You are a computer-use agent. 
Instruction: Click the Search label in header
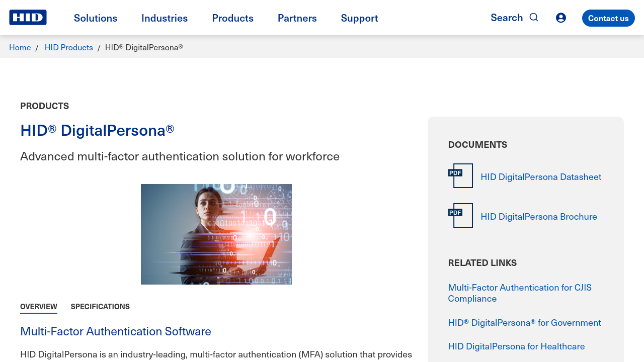[507, 18]
